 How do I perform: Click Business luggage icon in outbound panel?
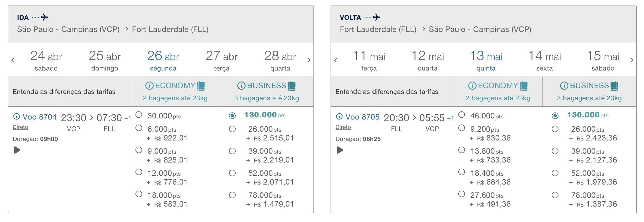click(x=292, y=86)
